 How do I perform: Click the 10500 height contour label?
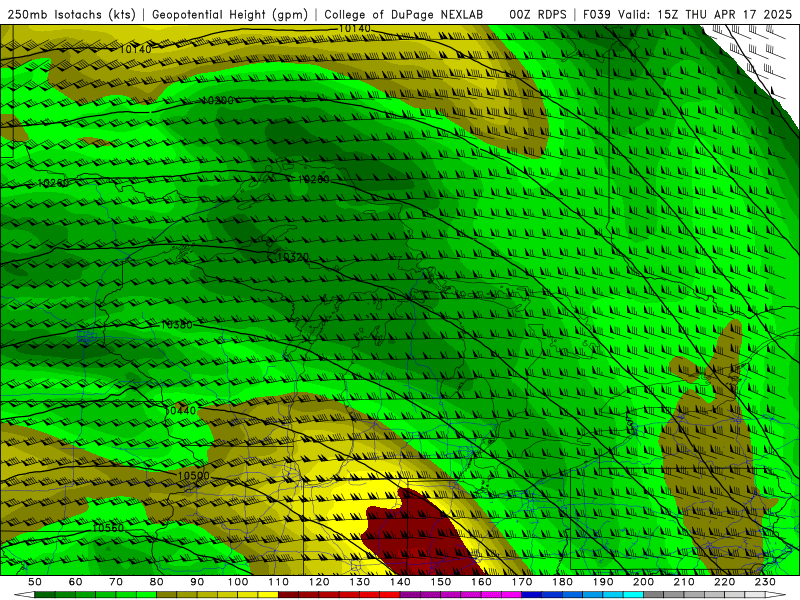coord(193,476)
